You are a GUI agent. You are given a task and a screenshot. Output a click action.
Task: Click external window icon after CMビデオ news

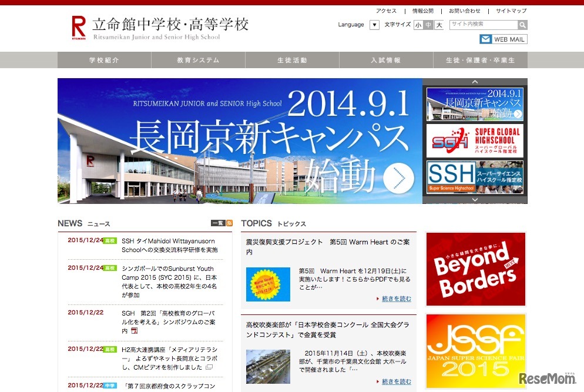tap(209, 367)
